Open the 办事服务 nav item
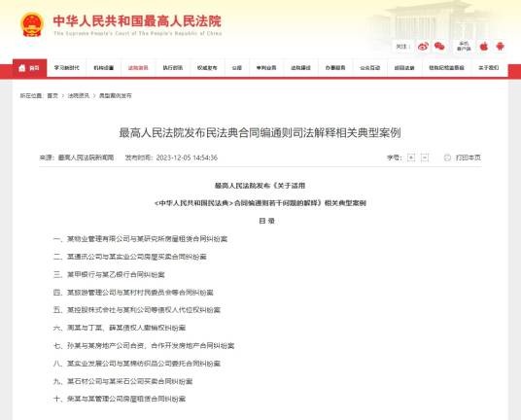Viewport: 521px width, 420px height. [x=335, y=68]
